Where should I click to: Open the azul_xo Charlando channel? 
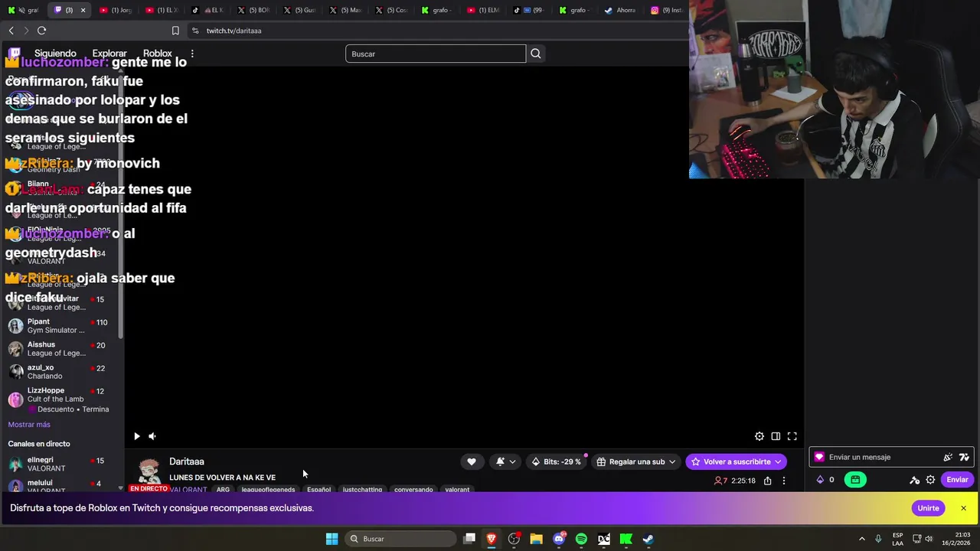pyautogui.click(x=61, y=372)
